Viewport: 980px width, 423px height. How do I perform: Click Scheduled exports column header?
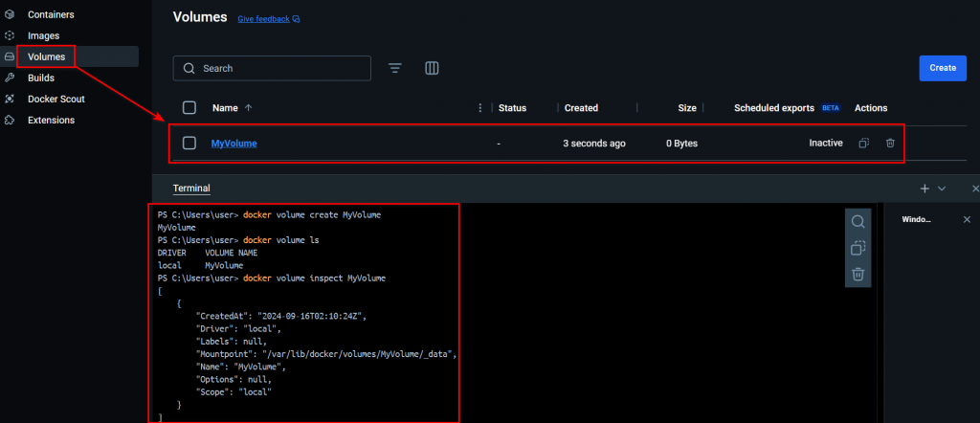click(x=773, y=107)
